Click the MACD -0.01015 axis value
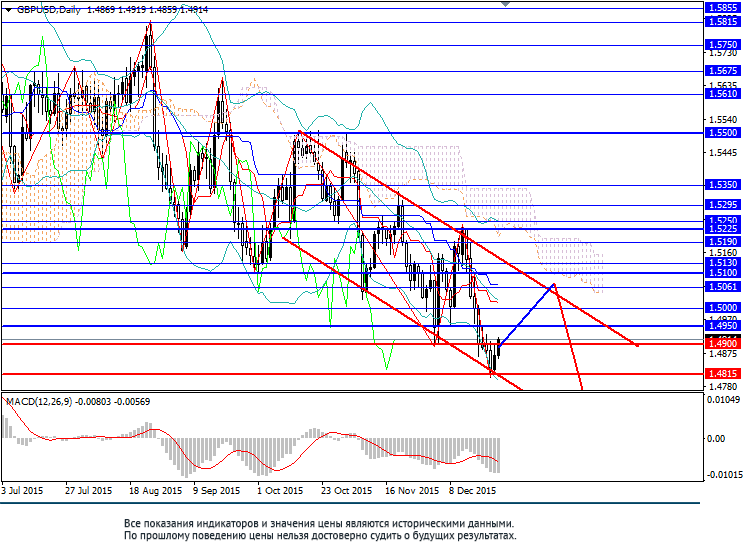 [x=723, y=475]
